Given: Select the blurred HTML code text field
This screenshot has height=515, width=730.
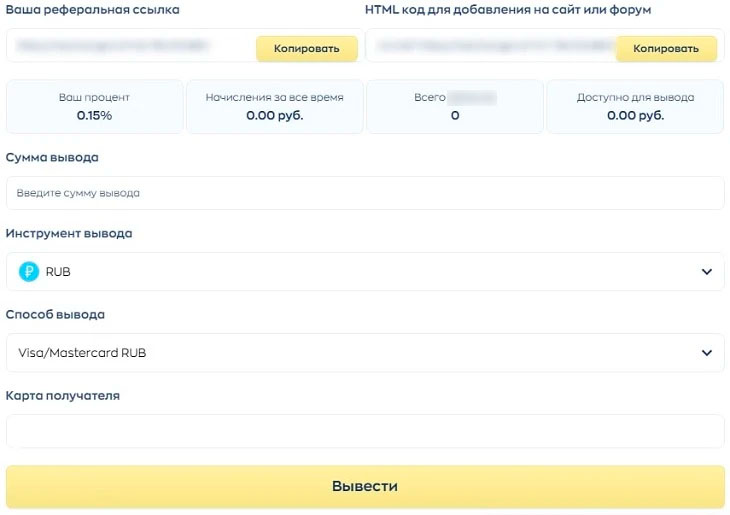Looking at the screenshot, I should click(x=490, y=46).
